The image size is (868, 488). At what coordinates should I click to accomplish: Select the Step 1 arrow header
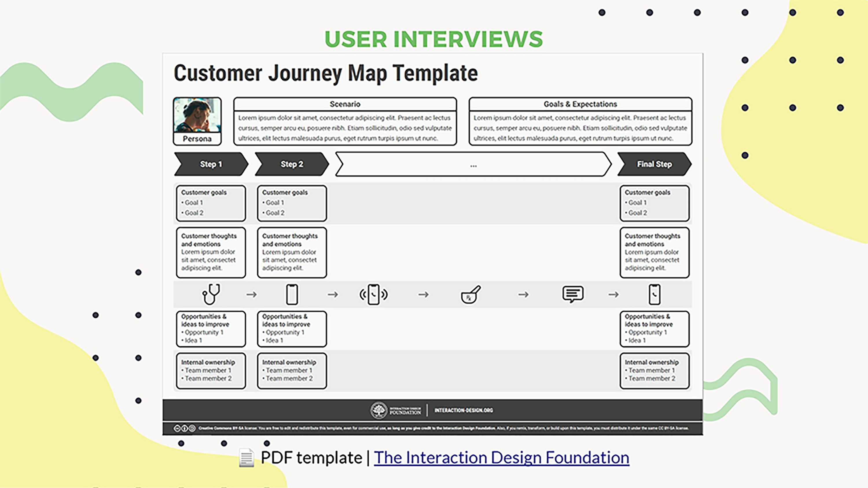coord(211,164)
